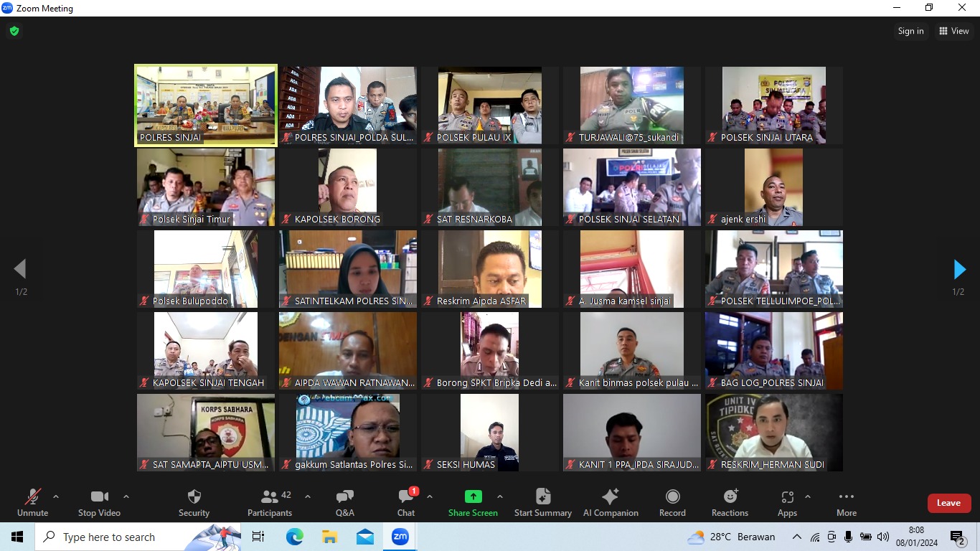Open the View layout menu
Image resolution: width=980 pixels, height=551 pixels.
pos(954,31)
